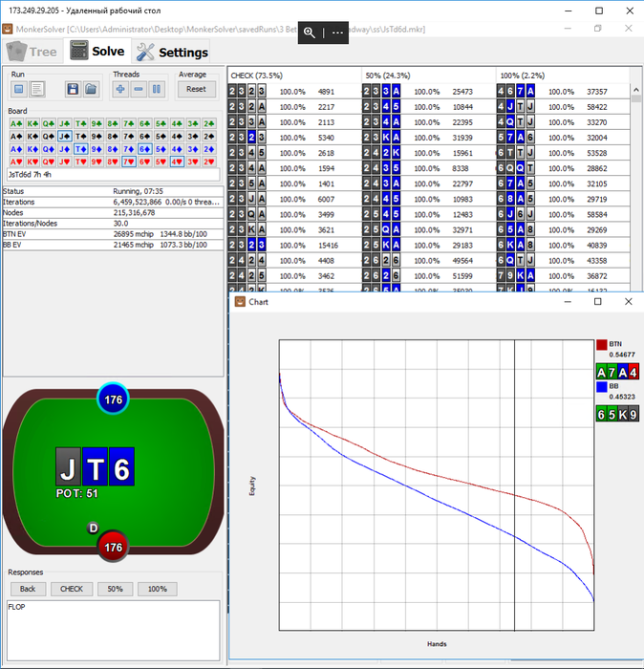Click the Iterations status row

coord(113,202)
